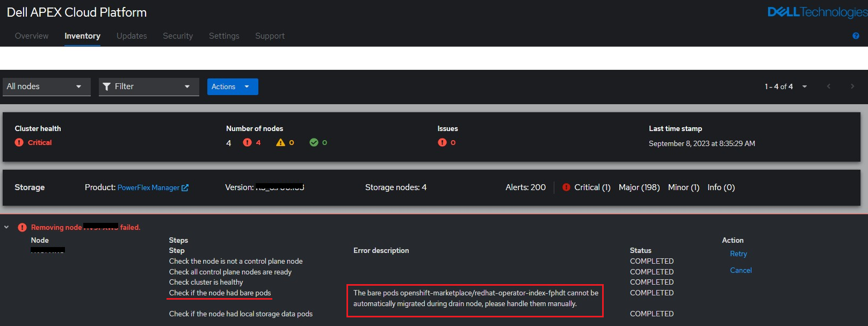This screenshot has width=868, height=326.
Task: Click the Critical cluster health status text
Action: [x=40, y=142]
